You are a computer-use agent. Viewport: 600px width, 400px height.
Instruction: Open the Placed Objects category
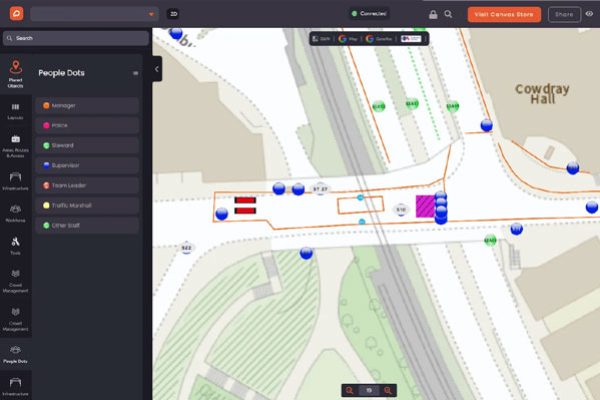click(x=16, y=74)
